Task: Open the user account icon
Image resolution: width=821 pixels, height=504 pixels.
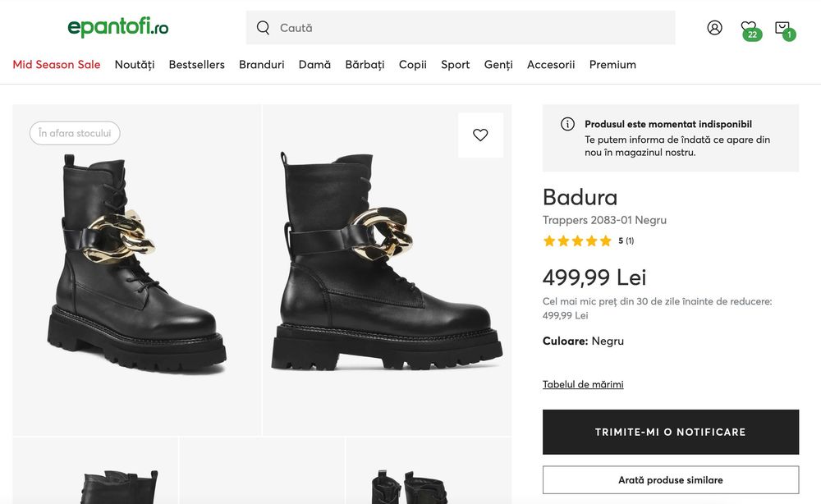Action: tap(714, 28)
